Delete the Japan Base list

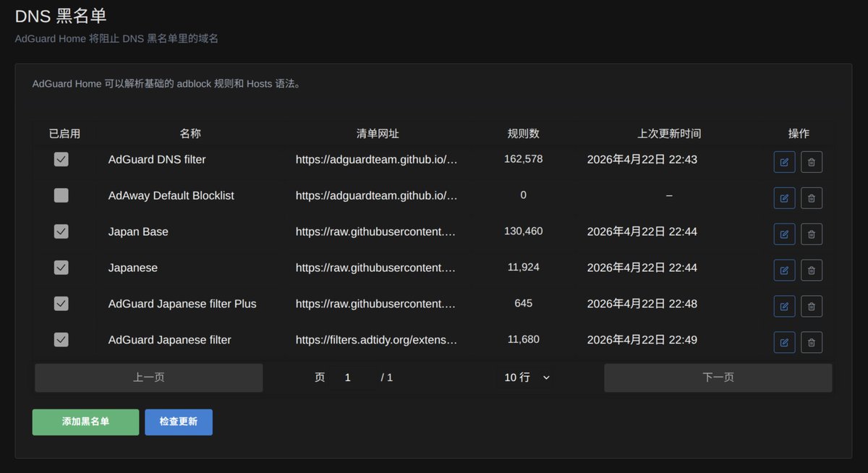pyautogui.click(x=812, y=234)
